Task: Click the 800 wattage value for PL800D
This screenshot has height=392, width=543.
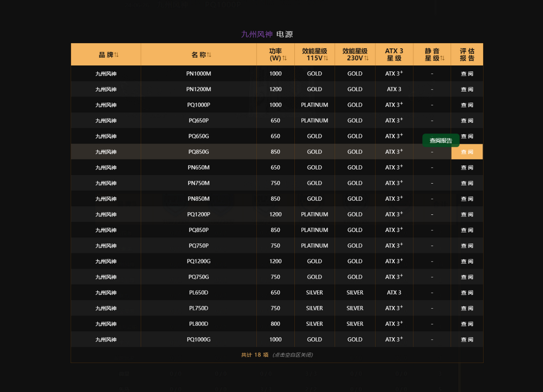Action: click(276, 324)
